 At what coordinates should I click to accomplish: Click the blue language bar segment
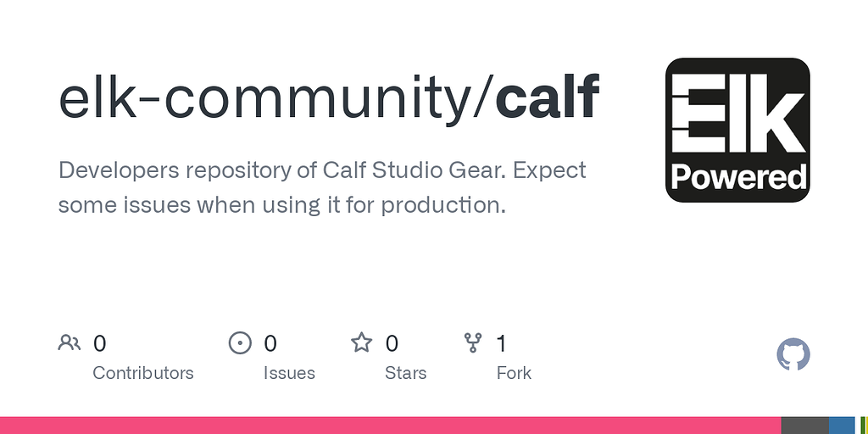point(842,426)
